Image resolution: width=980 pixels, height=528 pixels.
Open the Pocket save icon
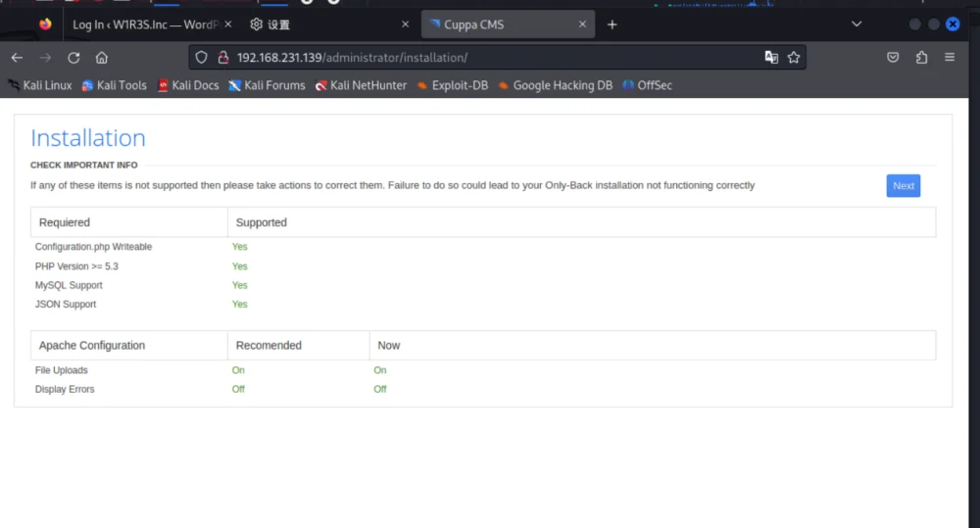click(893, 58)
